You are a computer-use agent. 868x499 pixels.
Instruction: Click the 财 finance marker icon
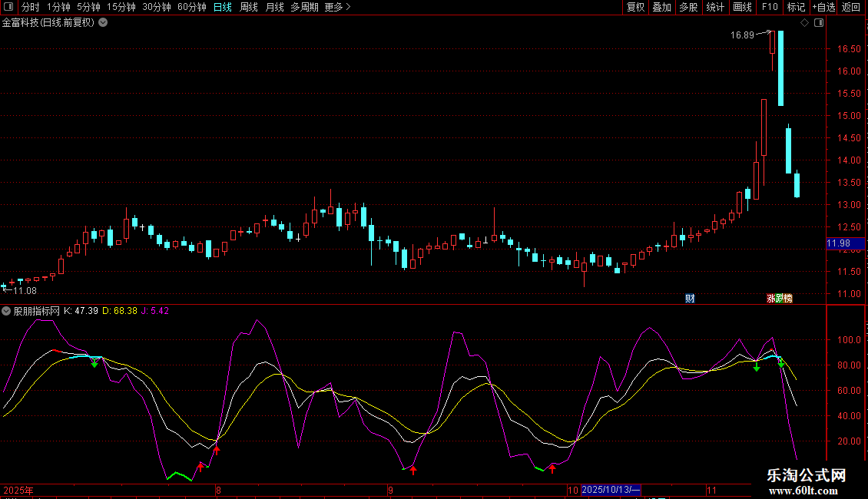click(x=690, y=298)
